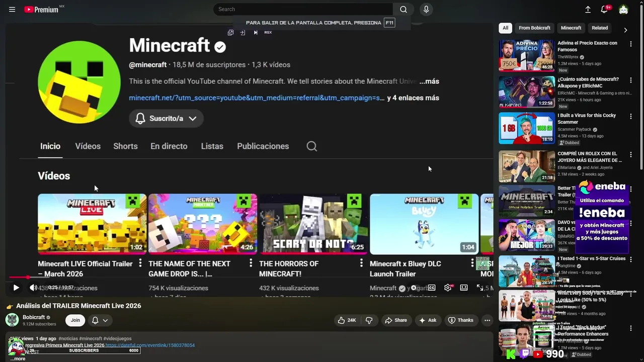Mute the video with the speaker icon
Screen dimensions: 644x362
click(x=33, y=288)
